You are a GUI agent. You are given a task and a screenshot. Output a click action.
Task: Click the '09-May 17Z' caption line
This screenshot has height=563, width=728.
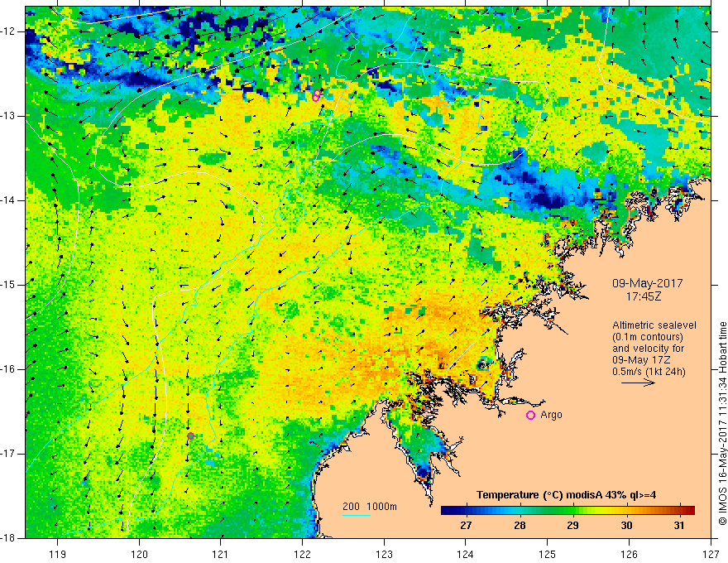pyautogui.click(x=640, y=360)
